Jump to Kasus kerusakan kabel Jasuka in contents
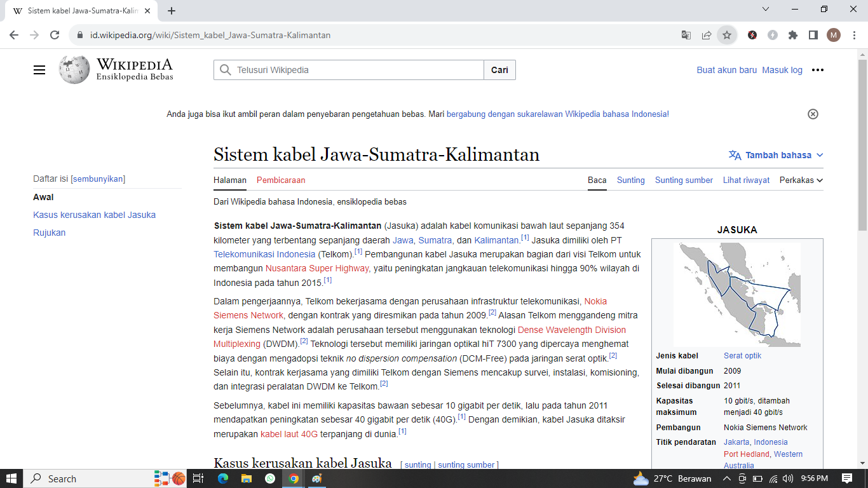868x488 pixels. (94, 215)
